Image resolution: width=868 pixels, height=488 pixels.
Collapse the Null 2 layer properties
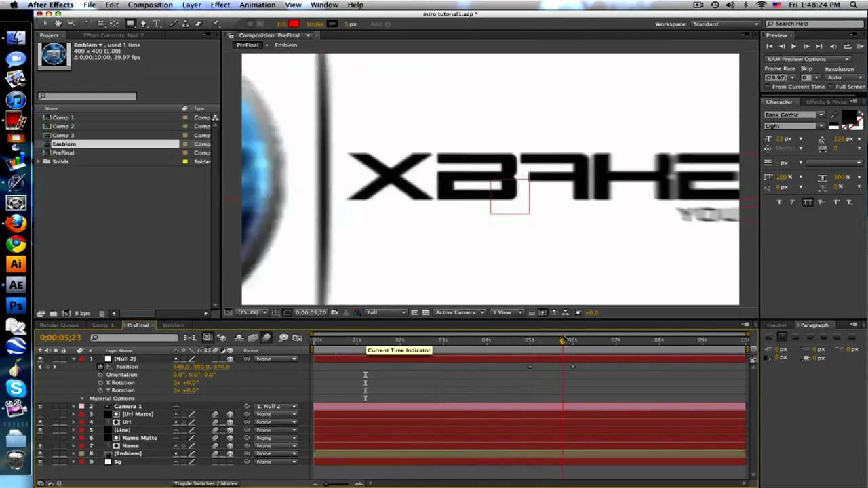pos(73,359)
